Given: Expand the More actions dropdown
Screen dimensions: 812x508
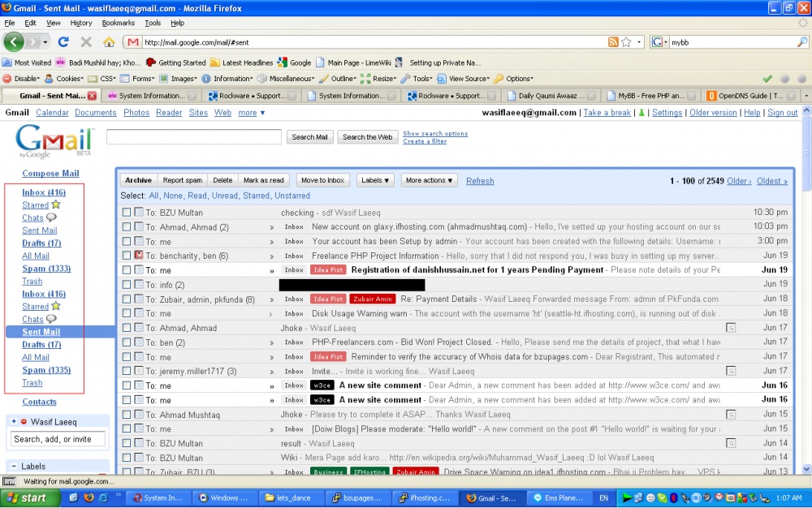Looking at the screenshot, I should click(x=430, y=180).
